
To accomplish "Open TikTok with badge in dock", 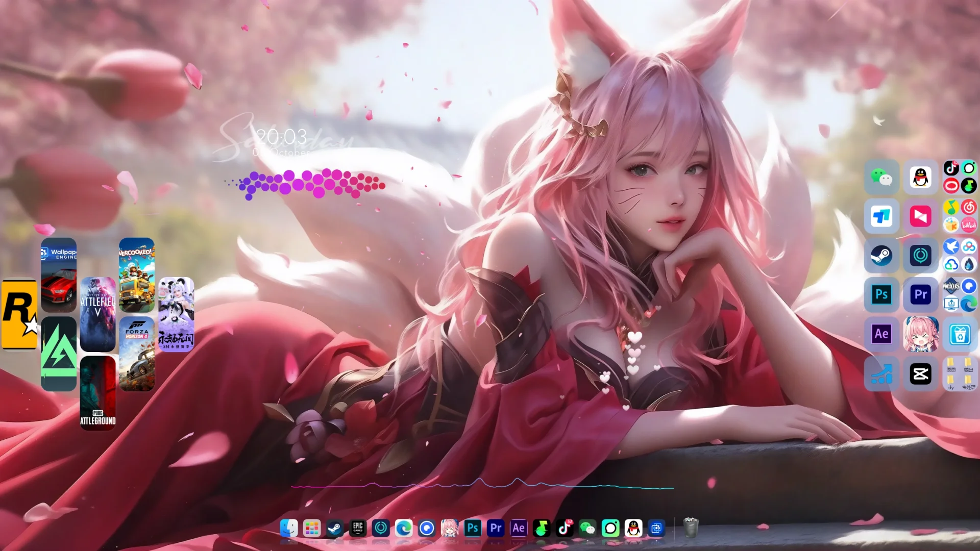I will [565, 528].
